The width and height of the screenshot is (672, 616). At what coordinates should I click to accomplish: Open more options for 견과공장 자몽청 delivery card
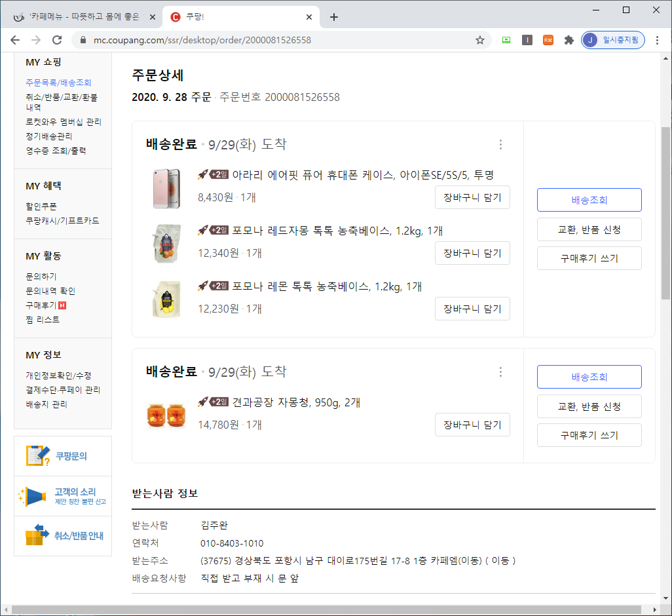click(500, 372)
